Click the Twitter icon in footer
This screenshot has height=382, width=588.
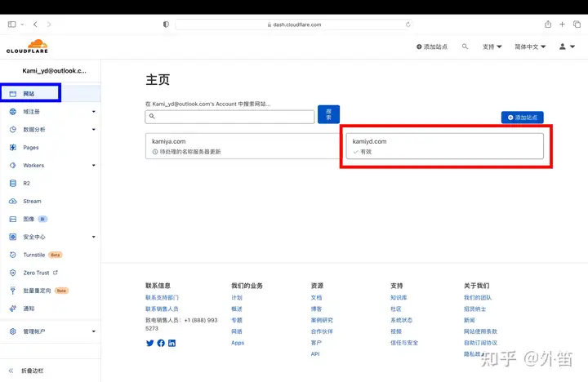pyautogui.click(x=149, y=343)
